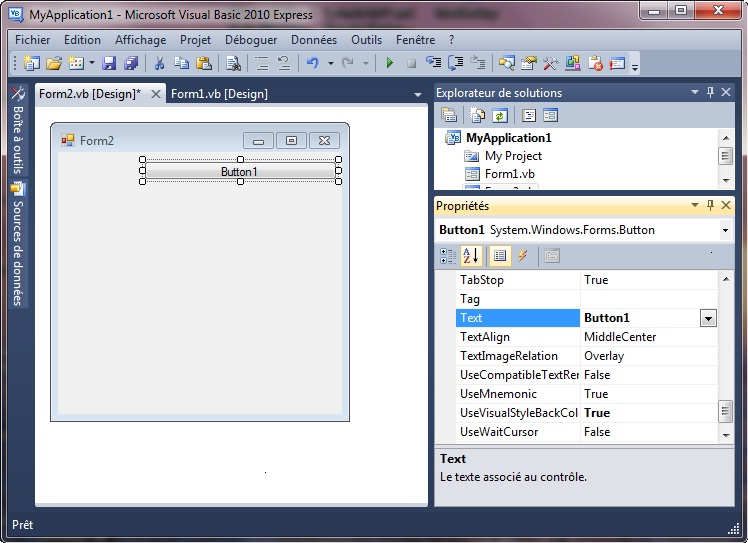This screenshot has width=748, height=543.
Task: Open the Edition menu
Action: [82, 40]
